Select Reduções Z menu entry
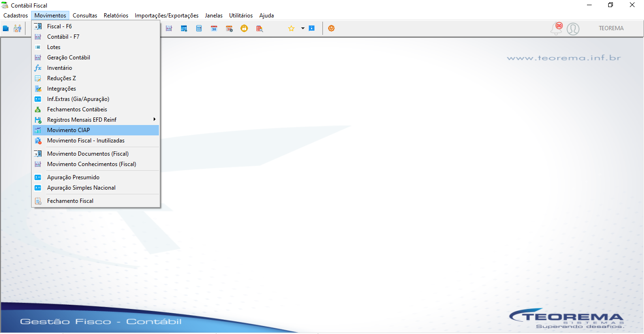The image size is (644, 334). click(96, 78)
